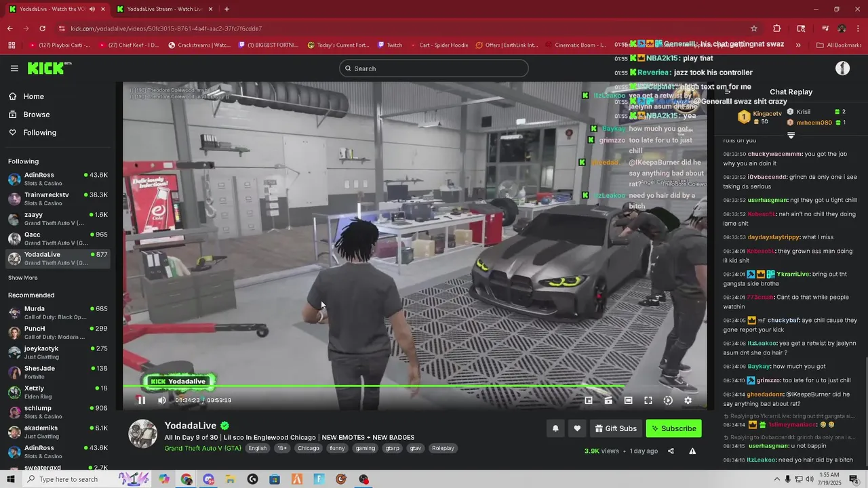868x488 pixels.
Task: Focus the Kick search field
Action: coord(433,68)
